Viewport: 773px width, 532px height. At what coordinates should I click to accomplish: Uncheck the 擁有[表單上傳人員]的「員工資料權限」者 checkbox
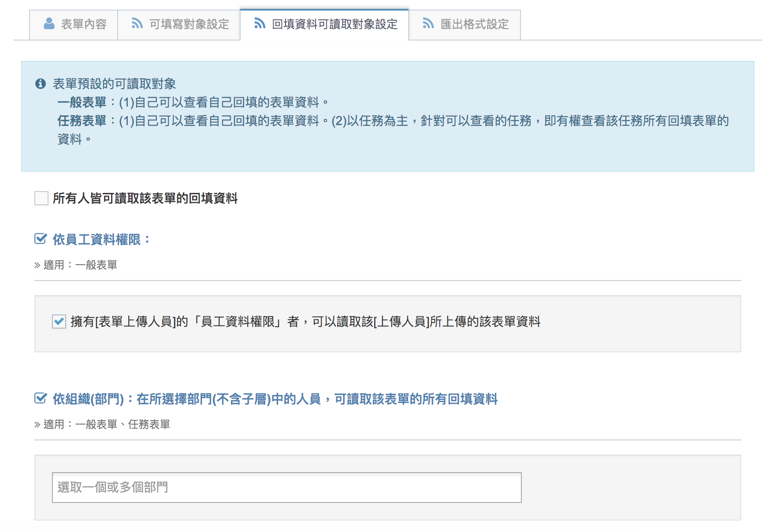(x=59, y=321)
